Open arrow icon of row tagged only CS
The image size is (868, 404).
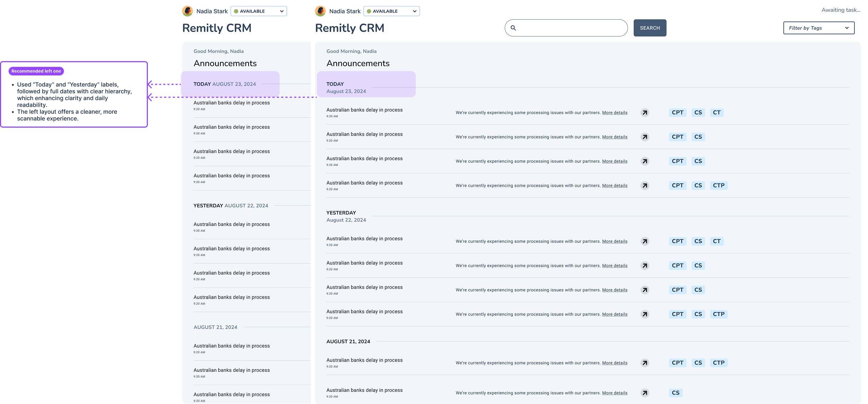click(x=645, y=393)
